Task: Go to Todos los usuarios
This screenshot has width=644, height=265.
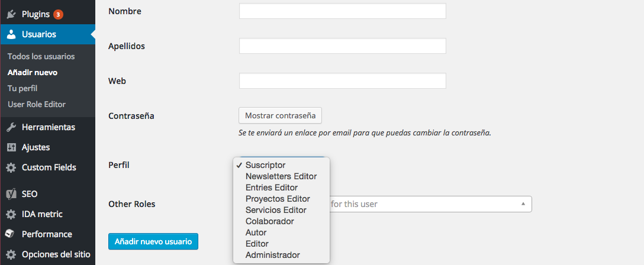Action: coord(41,56)
